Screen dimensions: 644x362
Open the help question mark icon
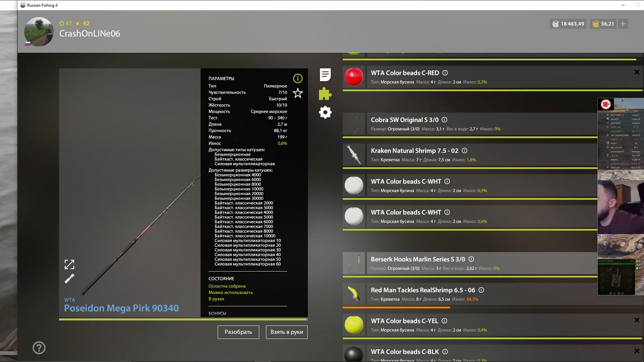(39, 348)
